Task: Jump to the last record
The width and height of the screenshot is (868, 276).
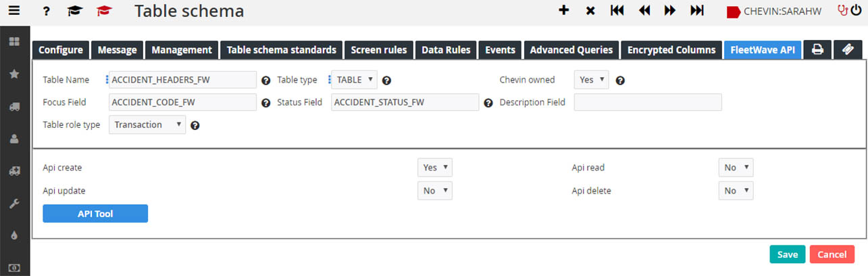Action: (697, 11)
